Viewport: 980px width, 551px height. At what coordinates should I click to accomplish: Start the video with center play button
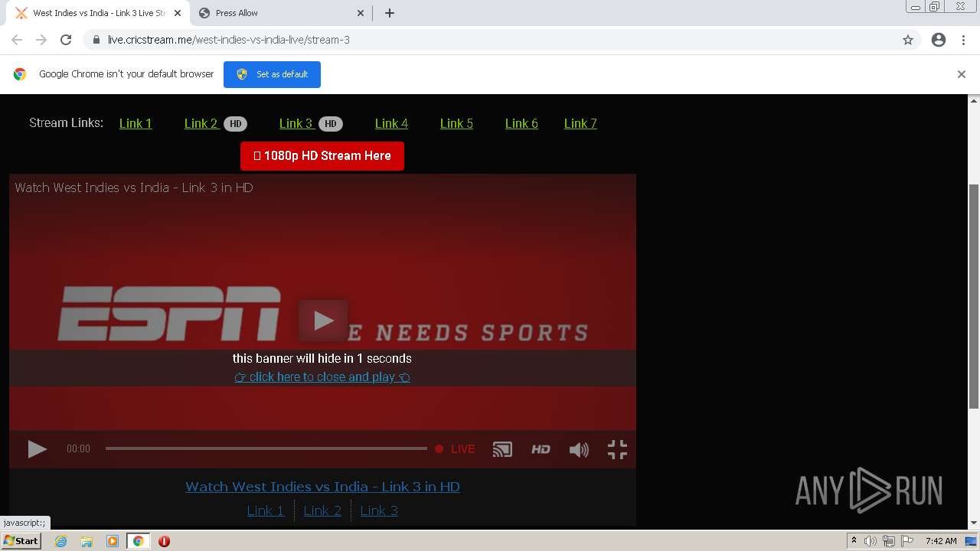click(x=323, y=321)
